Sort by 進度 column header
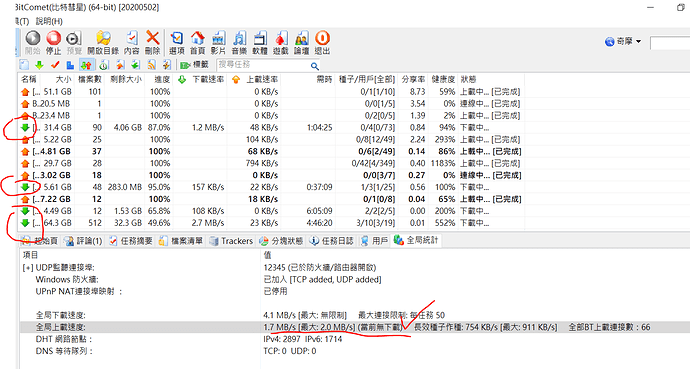 click(x=159, y=79)
